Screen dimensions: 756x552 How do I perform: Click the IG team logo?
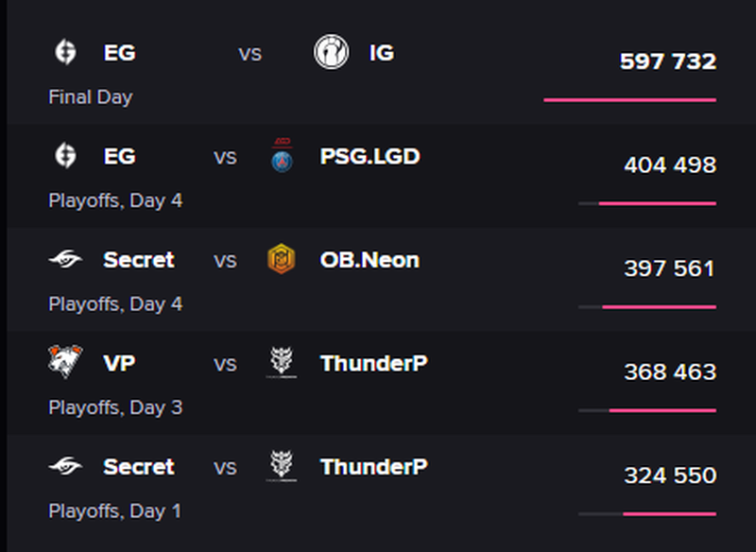tap(332, 52)
